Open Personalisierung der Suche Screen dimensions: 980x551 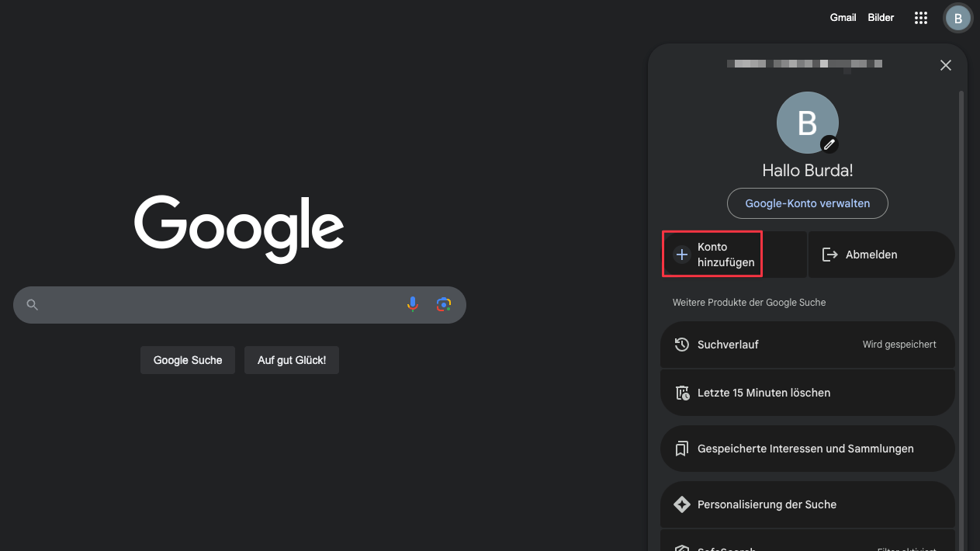coord(807,504)
